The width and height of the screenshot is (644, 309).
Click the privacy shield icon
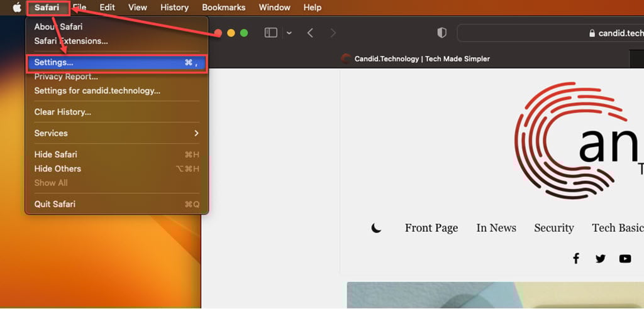(x=441, y=33)
